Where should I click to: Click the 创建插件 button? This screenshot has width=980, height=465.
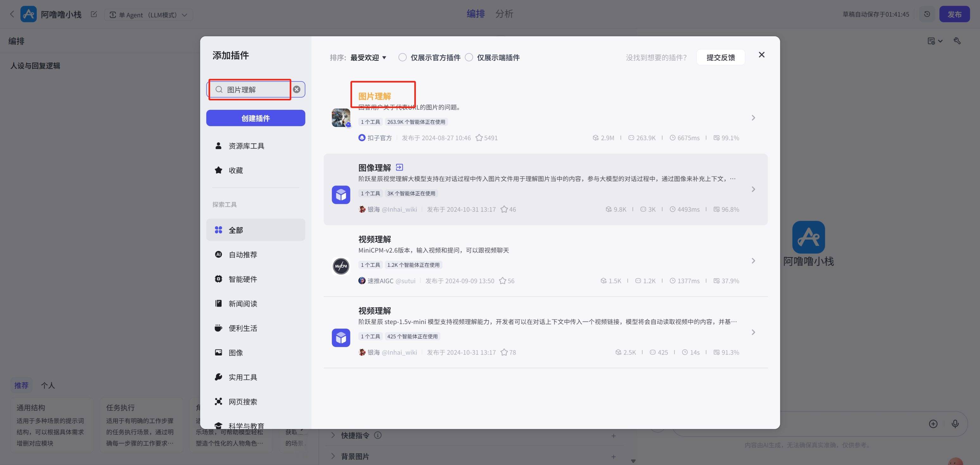pos(255,118)
